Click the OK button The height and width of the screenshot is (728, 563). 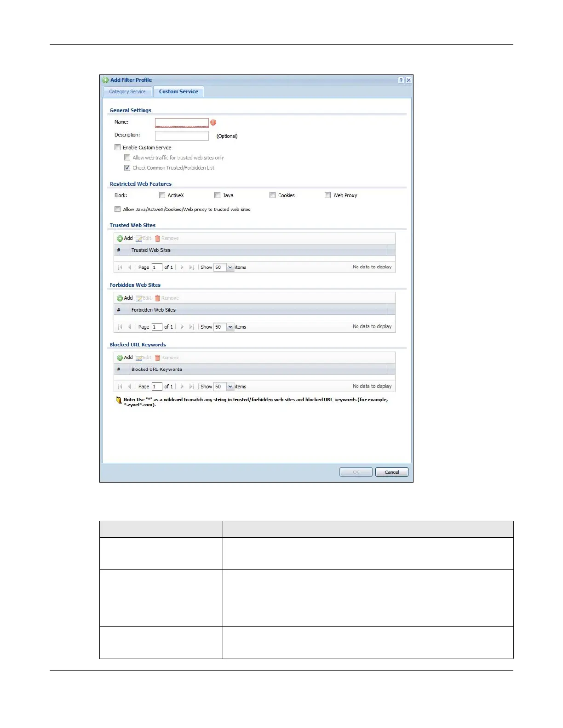[356, 472]
